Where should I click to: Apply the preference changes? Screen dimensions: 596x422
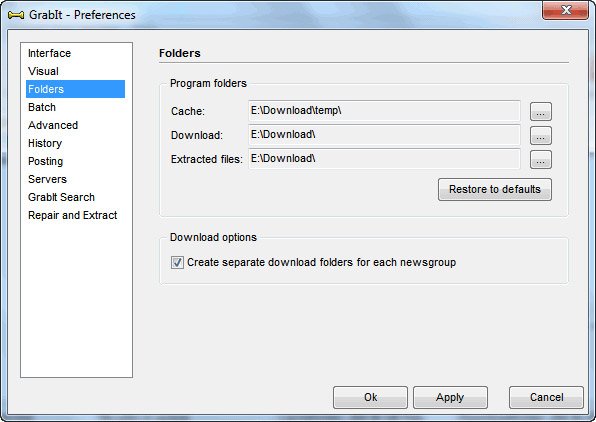pyautogui.click(x=450, y=397)
